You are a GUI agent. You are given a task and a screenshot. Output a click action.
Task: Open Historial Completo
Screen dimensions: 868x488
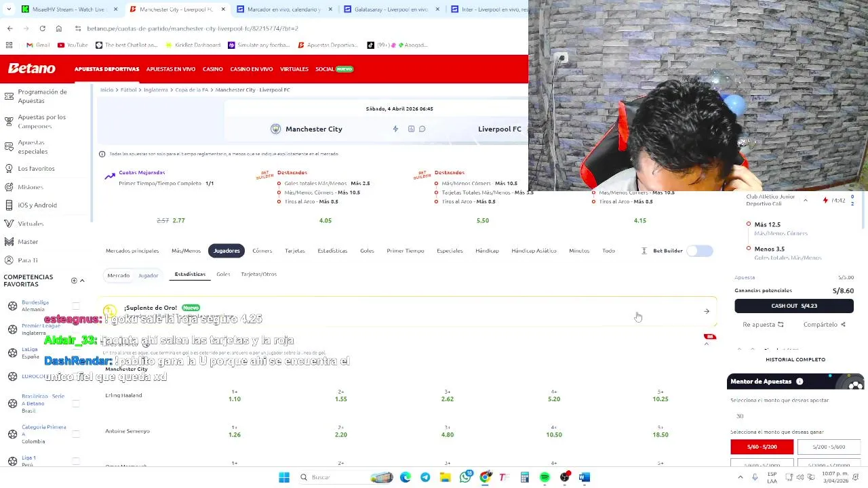pos(795,359)
